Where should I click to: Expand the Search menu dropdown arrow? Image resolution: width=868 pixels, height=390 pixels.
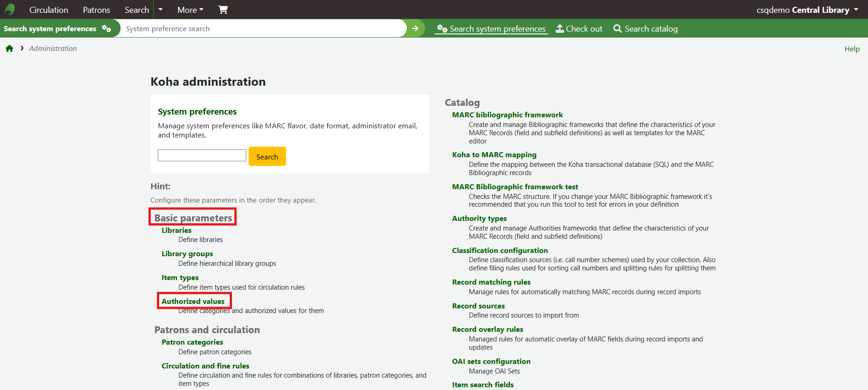(x=160, y=10)
